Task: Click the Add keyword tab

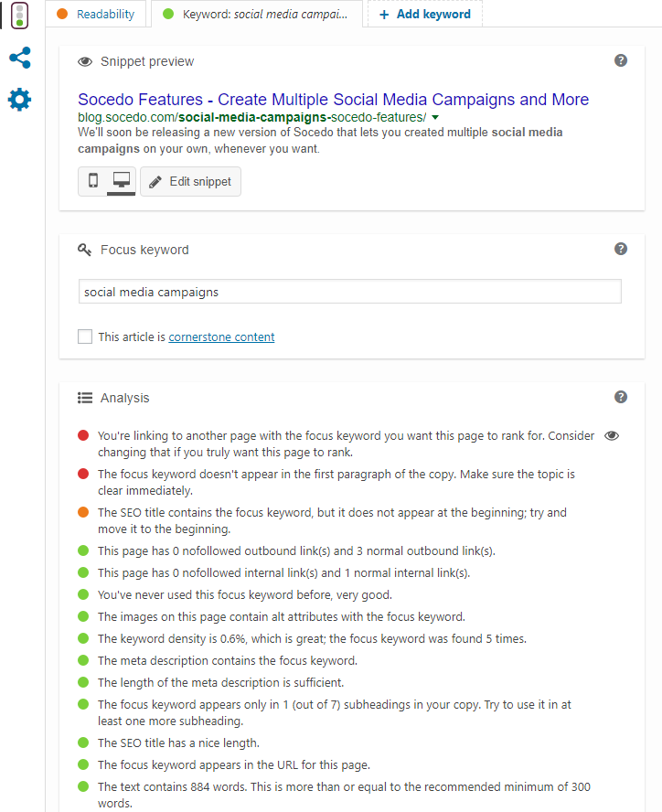Action: 425,14
